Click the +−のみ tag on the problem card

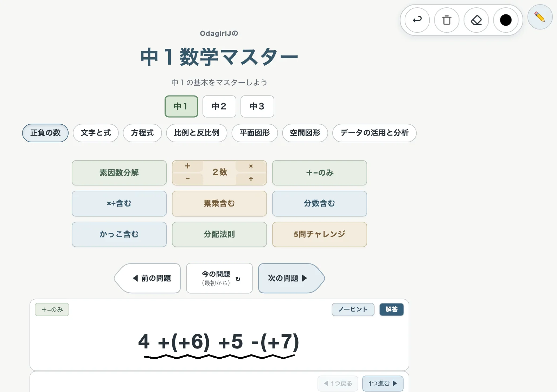(52, 309)
